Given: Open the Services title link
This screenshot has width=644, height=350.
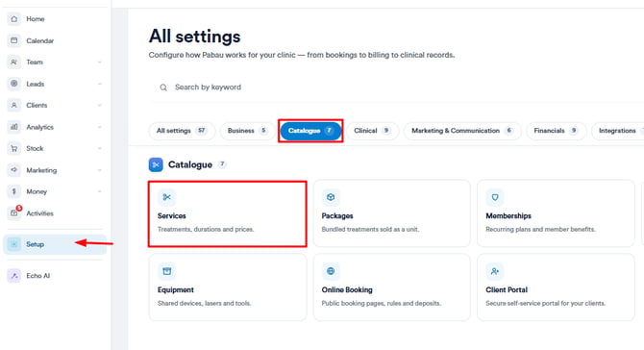Looking at the screenshot, I should pyautogui.click(x=172, y=215).
